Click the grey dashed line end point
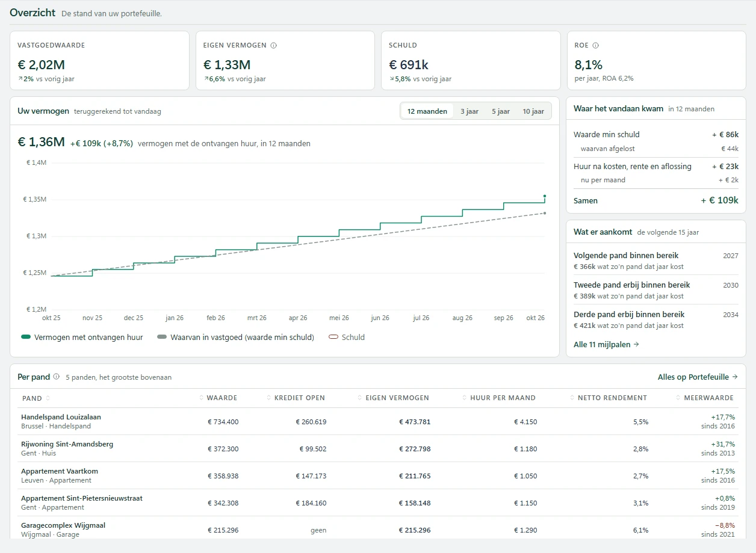 coord(545,213)
